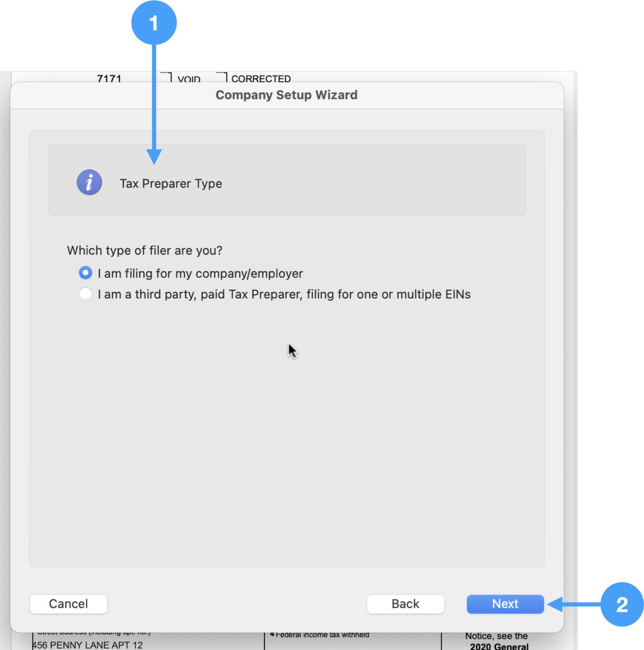Click the numbered annotation circle 2
Screen dimensions: 644x650
click(x=621, y=604)
